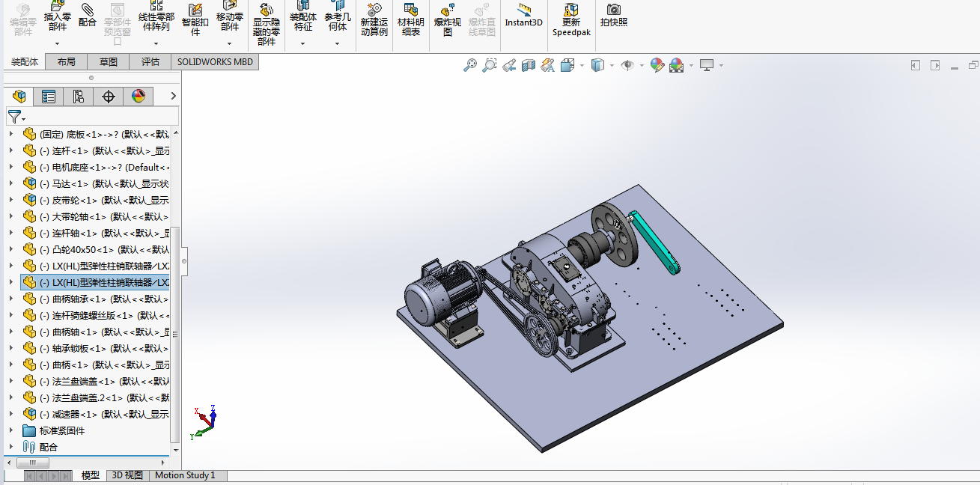Click the View Settings monitor icon
Screen dimensions: 980x485
tap(707, 66)
